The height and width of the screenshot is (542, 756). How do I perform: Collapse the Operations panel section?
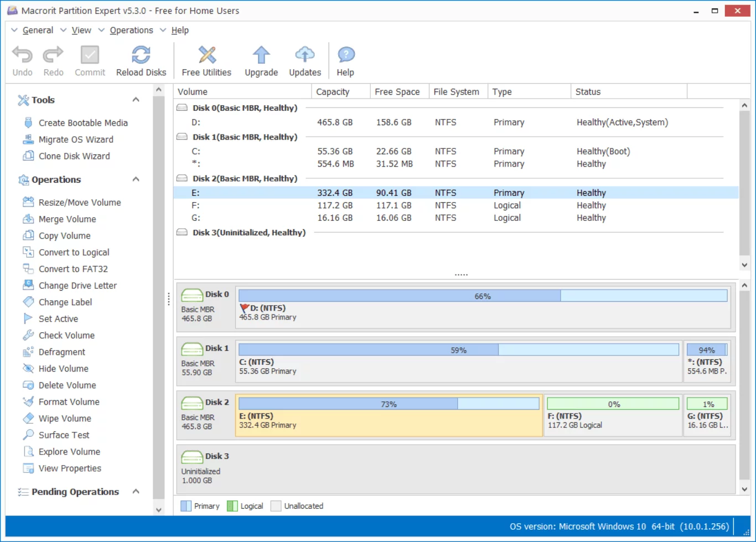(136, 179)
